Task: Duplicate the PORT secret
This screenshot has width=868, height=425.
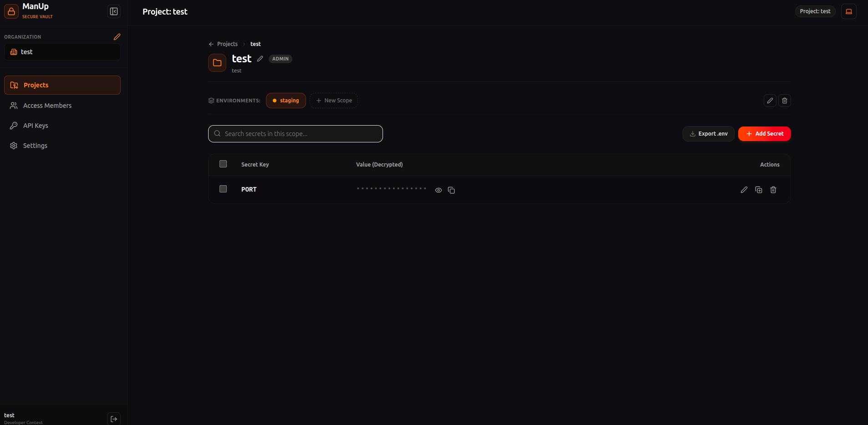Action: coord(759,190)
